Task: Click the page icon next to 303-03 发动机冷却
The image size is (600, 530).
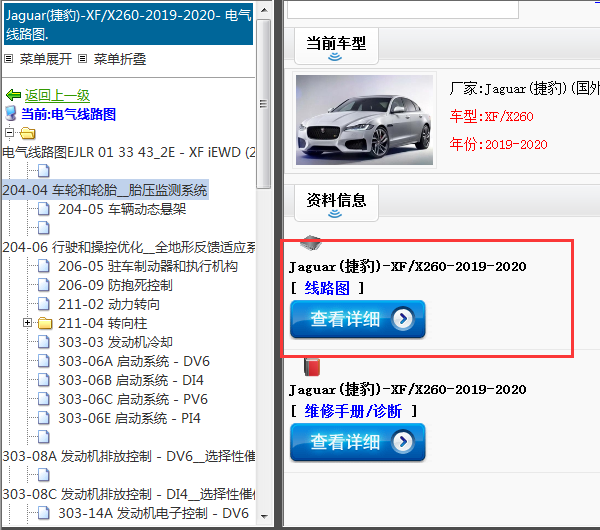Action: [44, 342]
